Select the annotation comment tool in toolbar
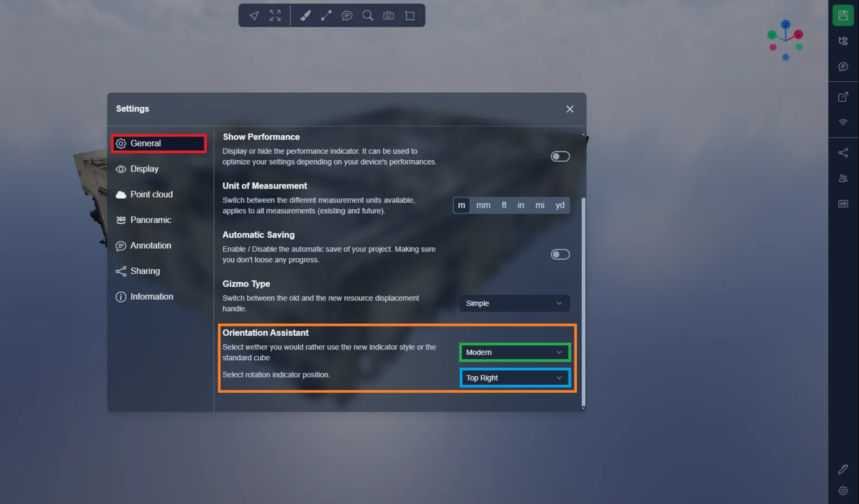The image size is (859, 504). (x=347, y=16)
